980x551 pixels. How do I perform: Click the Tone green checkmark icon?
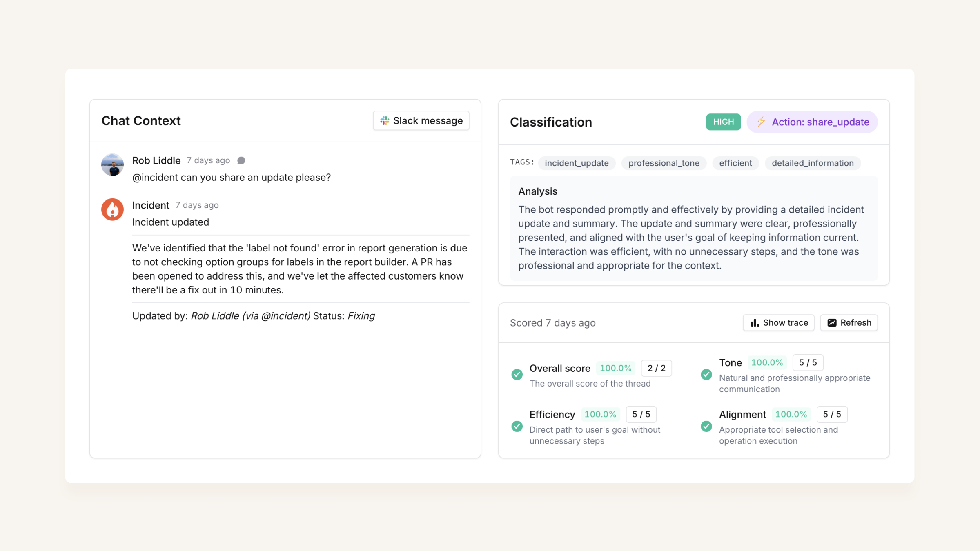[x=706, y=374]
